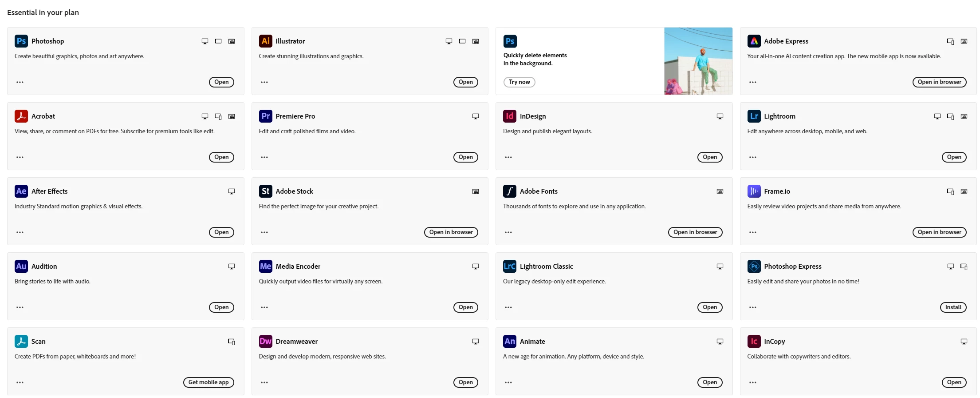Open the more options menu for InDesign
Screen dimensions: 980x398
(x=508, y=157)
